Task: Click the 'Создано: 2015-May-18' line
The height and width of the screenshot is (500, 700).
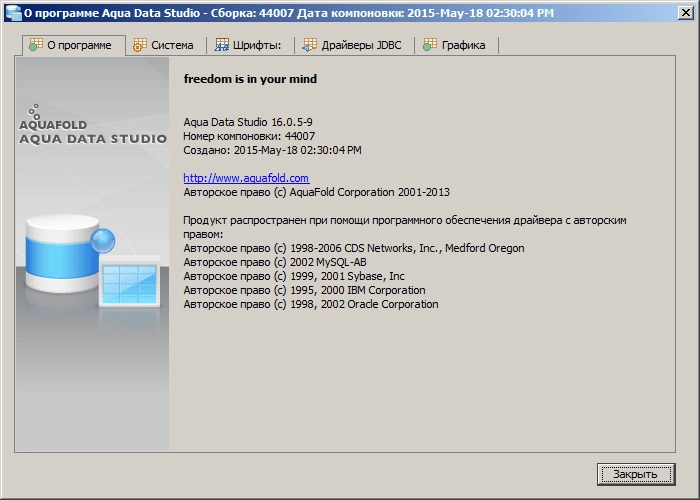Action: pos(272,150)
